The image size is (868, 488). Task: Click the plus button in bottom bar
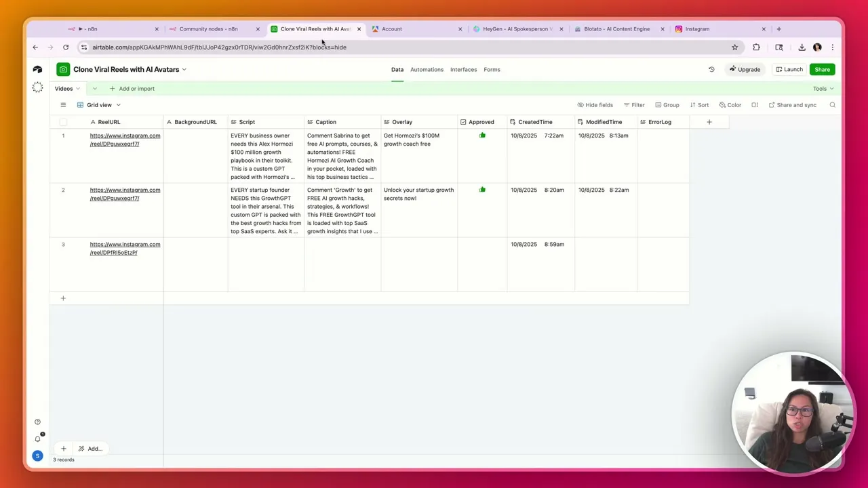63,449
